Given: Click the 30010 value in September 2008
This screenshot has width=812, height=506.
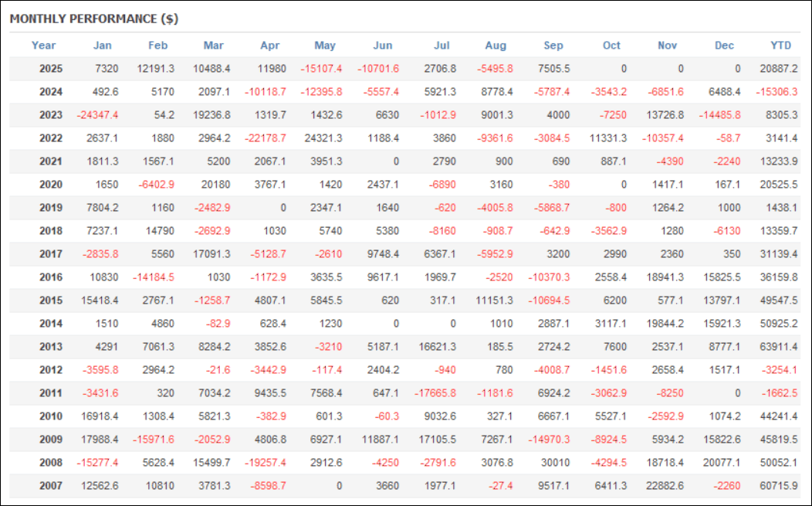Looking at the screenshot, I should tap(555, 464).
